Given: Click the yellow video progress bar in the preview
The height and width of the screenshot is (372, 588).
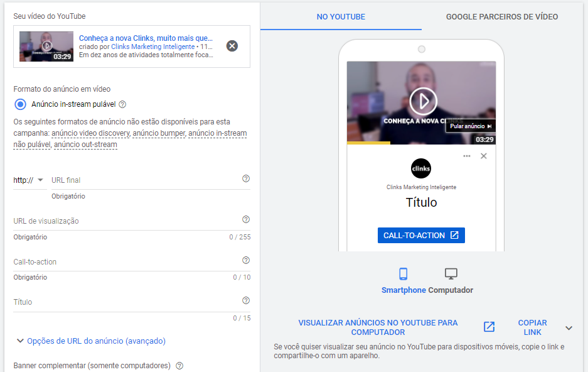Looking at the screenshot, I should click(368, 143).
